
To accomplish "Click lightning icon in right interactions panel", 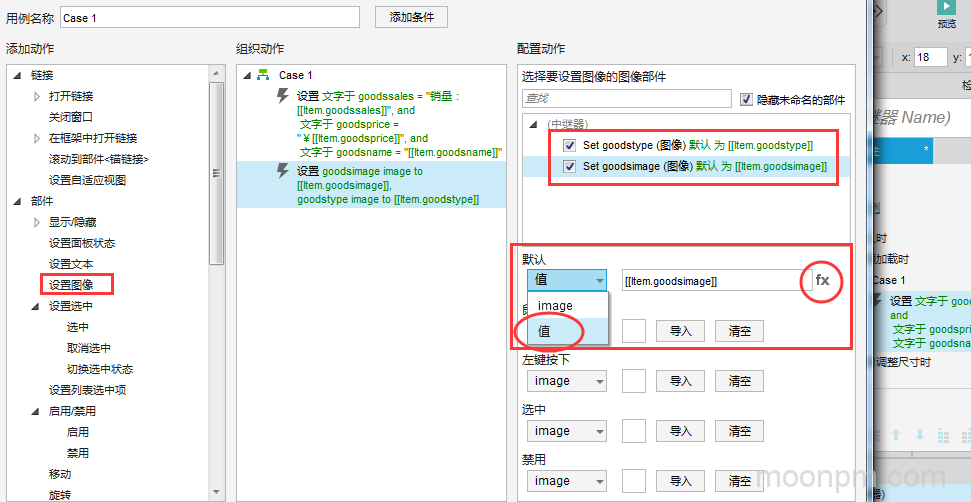I will tap(879, 301).
